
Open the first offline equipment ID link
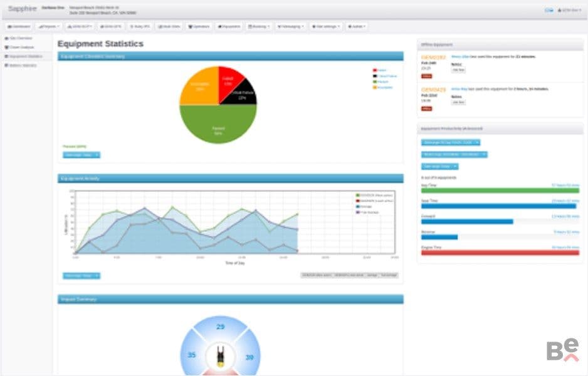click(x=433, y=58)
